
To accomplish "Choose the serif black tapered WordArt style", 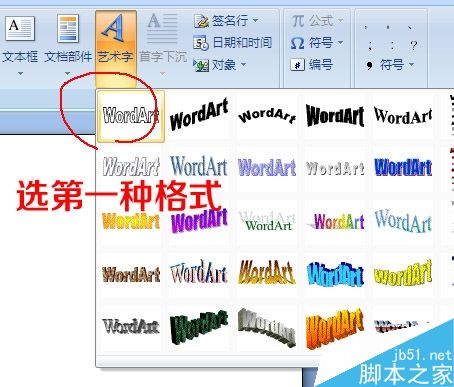I will point(403,116).
